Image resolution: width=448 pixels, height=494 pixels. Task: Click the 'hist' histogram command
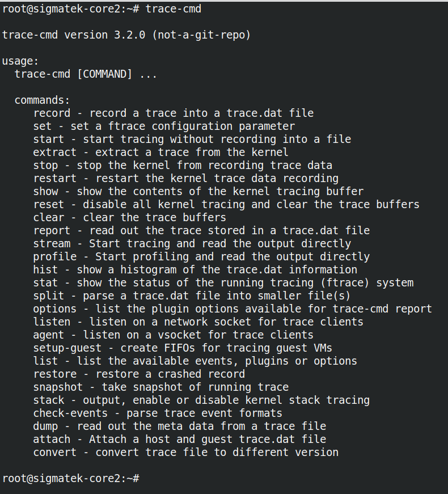pyautogui.click(x=45, y=269)
